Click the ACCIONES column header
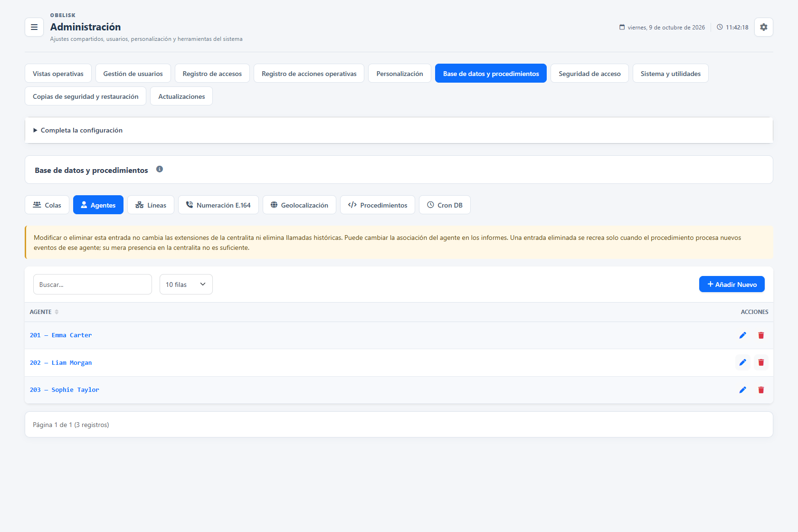 [754, 312]
